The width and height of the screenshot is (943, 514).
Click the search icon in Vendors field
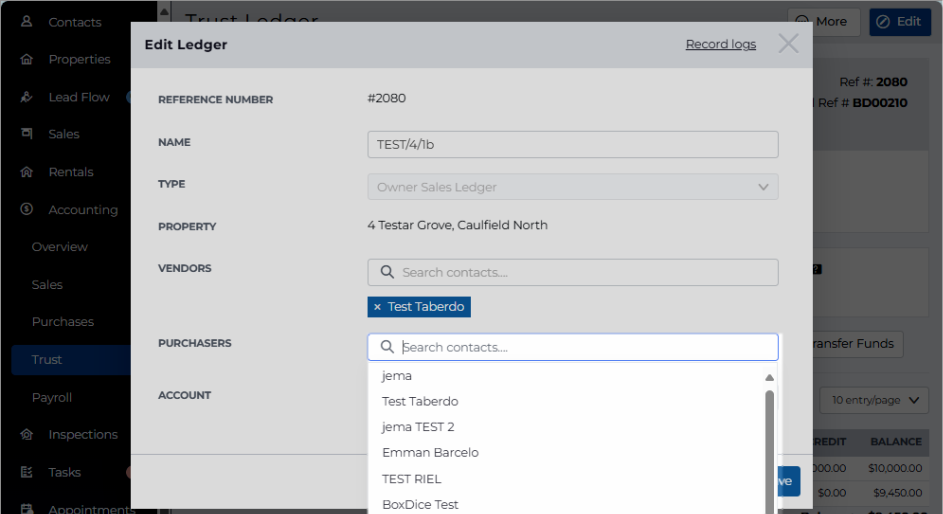pyautogui.click(x=387, y=272)
